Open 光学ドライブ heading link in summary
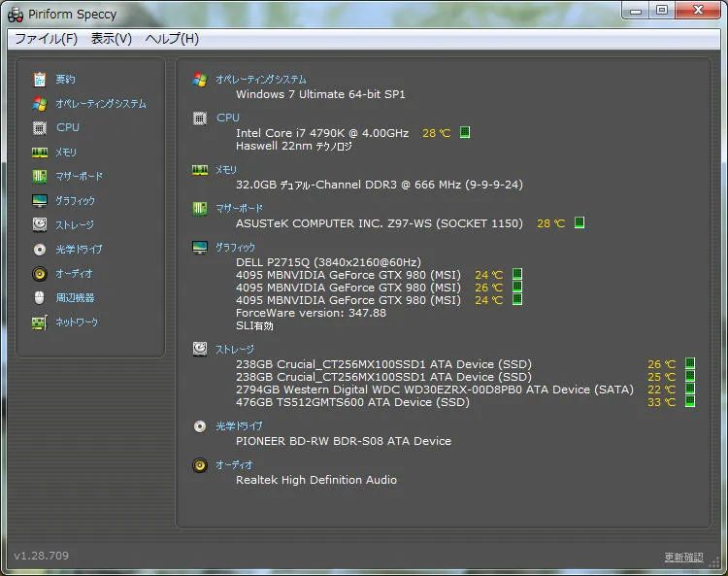728x576 pixels. (239, 426)
